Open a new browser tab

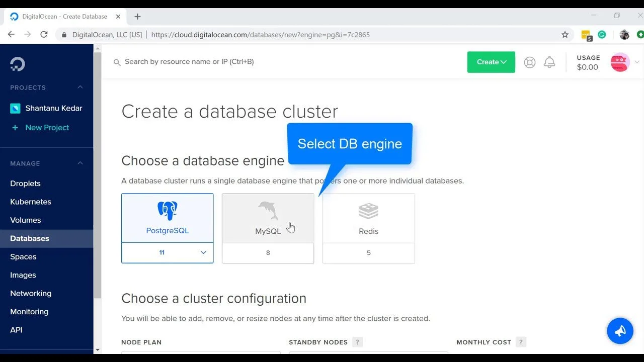click(x=137, y=17)
